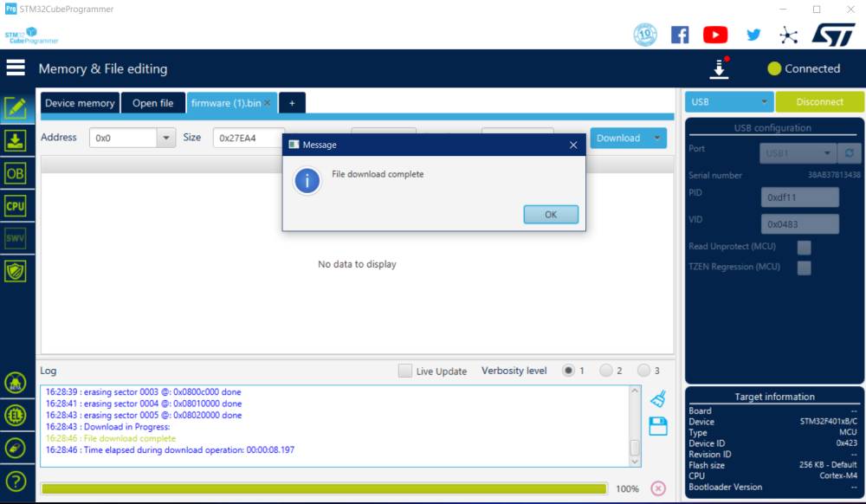Open Erasing & Programming download icon
The width and height of the screenshot is (866, 504).
pos(16,141)
